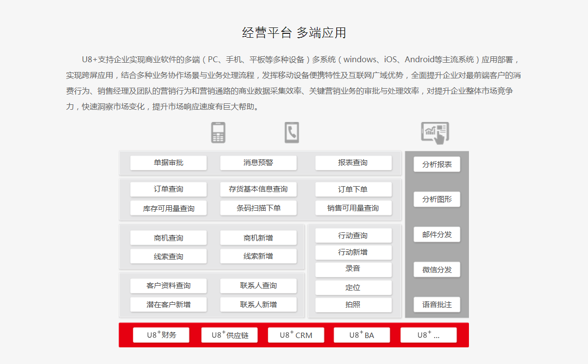Open the 行动查询 box
Image resolution: width=588 pixels, height=364 pixels.
(x=353, y=236)
